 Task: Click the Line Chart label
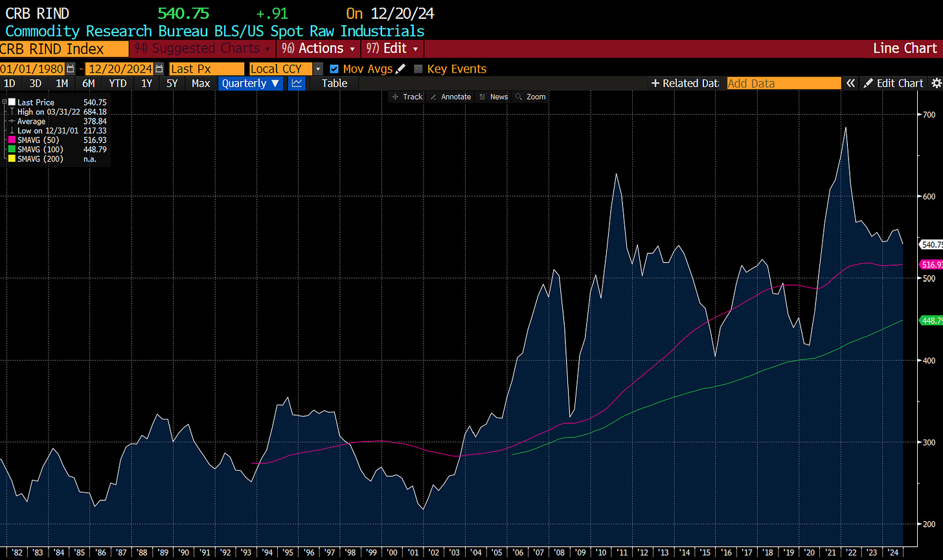point(905,49)
